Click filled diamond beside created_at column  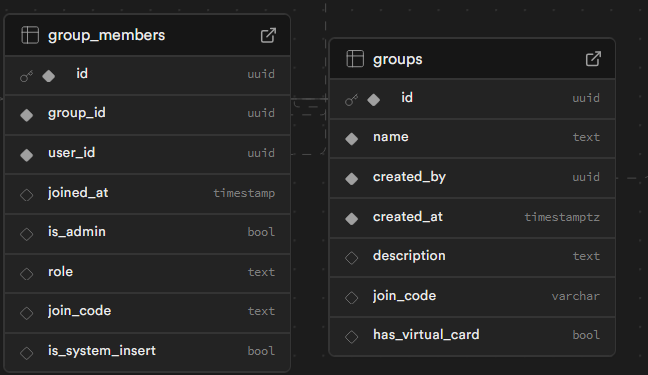[352, 218]
